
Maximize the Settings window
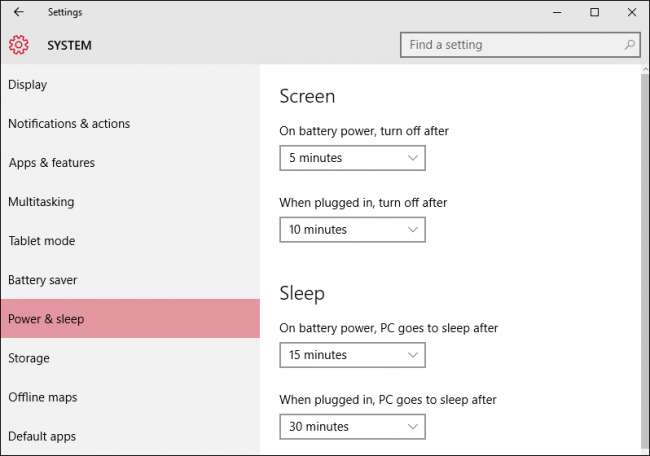click(x=594, y=12)
